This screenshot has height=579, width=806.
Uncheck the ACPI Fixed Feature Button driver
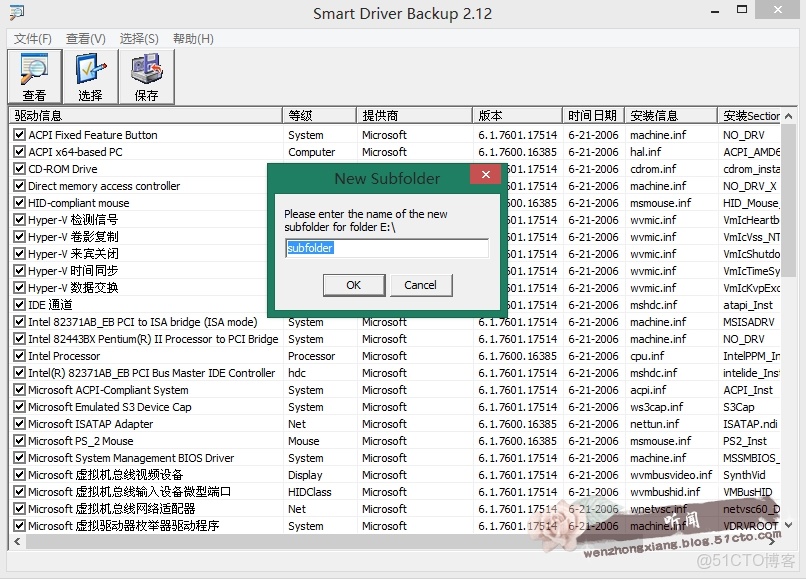[20, 134]
